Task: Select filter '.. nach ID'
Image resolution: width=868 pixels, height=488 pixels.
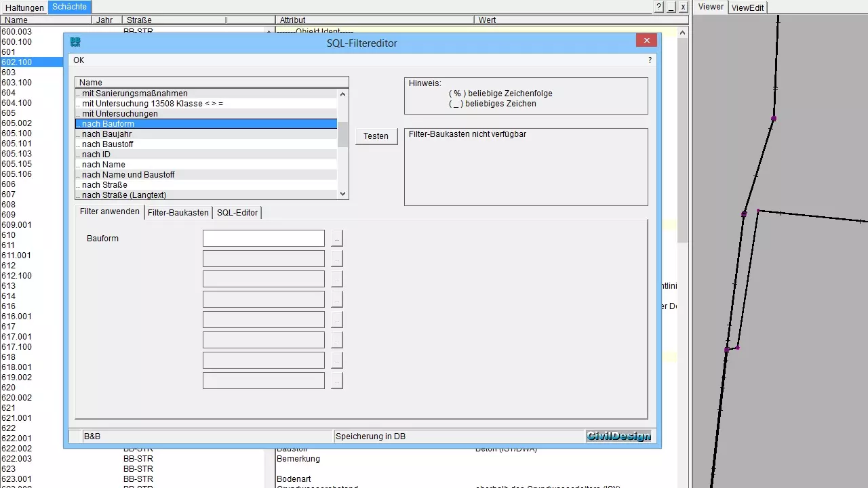Action: tap(206, 155)
